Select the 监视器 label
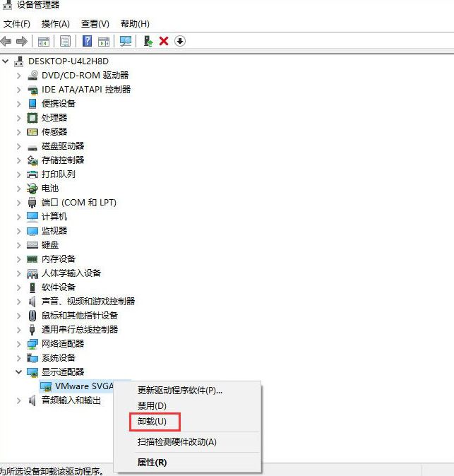The height and width of the screenshot is (476, 454). (54, 231)
